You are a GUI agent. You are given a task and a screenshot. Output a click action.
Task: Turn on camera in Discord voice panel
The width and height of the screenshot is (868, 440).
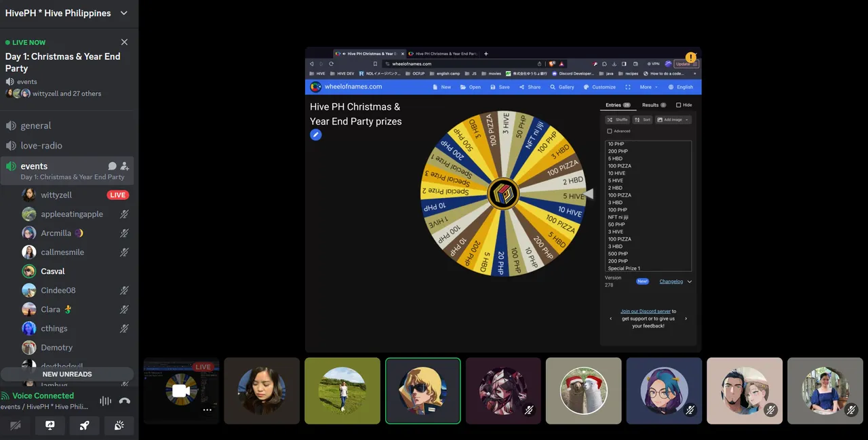pos(15,426)
